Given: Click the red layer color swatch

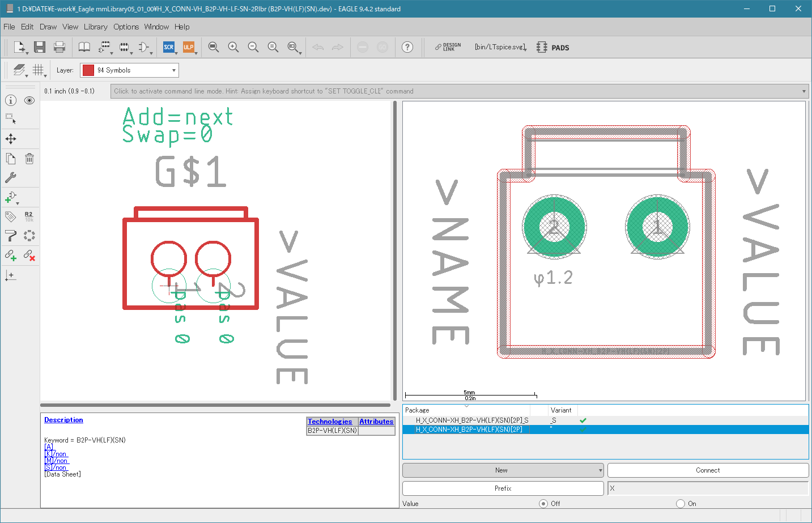Looking at the screenshot, I should [x=88, y=70].
